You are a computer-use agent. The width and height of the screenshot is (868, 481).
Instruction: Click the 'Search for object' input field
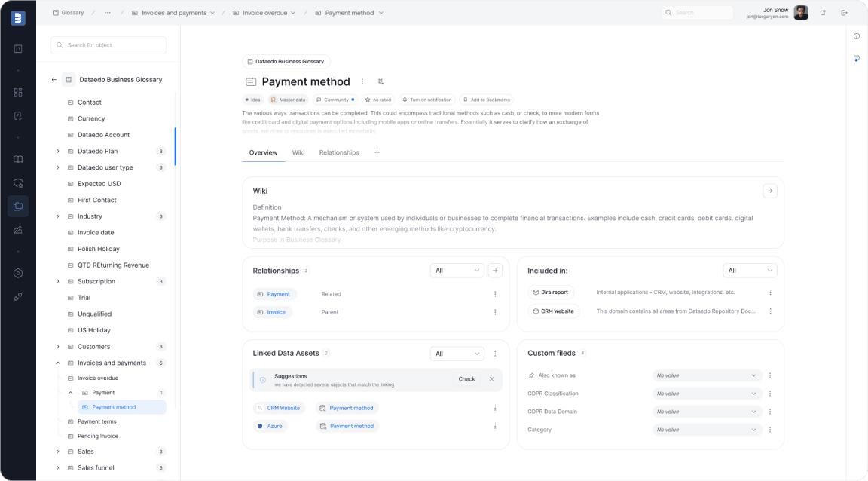[x=108, y=45]
